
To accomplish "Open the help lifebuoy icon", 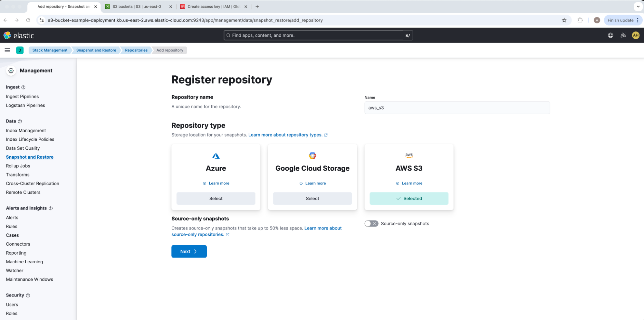I will coord(610,35).
